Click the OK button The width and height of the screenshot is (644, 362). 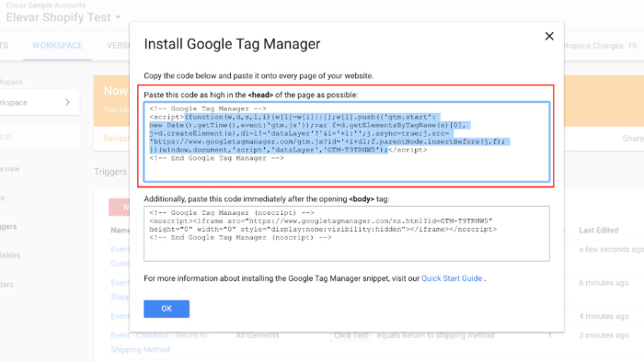tap(167, 309)
